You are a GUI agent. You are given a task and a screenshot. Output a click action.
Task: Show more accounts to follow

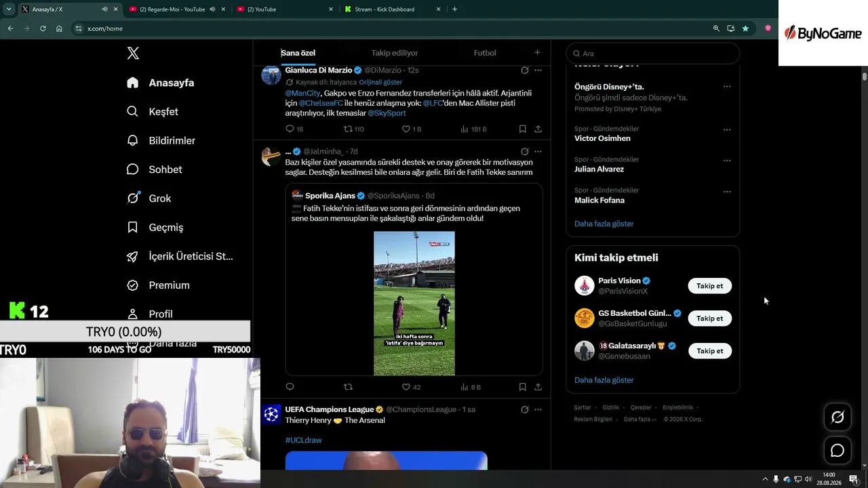(x=604, y=380)
